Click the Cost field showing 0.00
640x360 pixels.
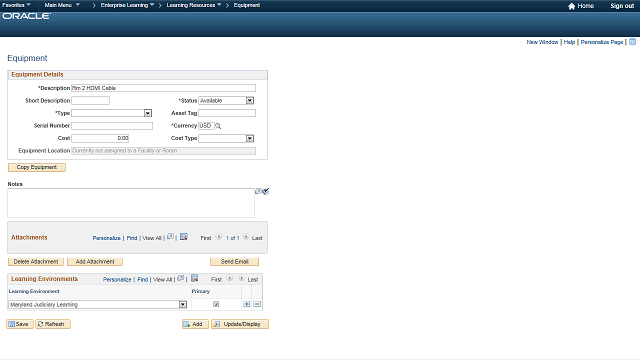click(x=100, y=138)
